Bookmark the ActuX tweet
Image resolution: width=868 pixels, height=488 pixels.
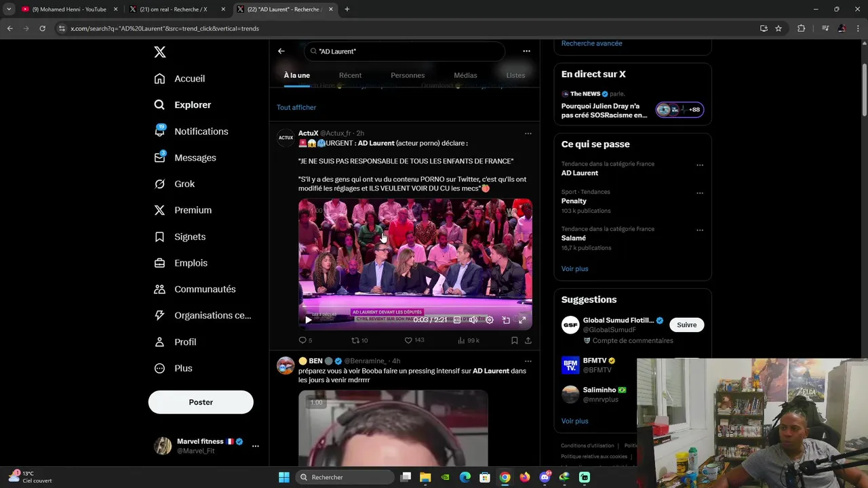(x=515, y=340)
